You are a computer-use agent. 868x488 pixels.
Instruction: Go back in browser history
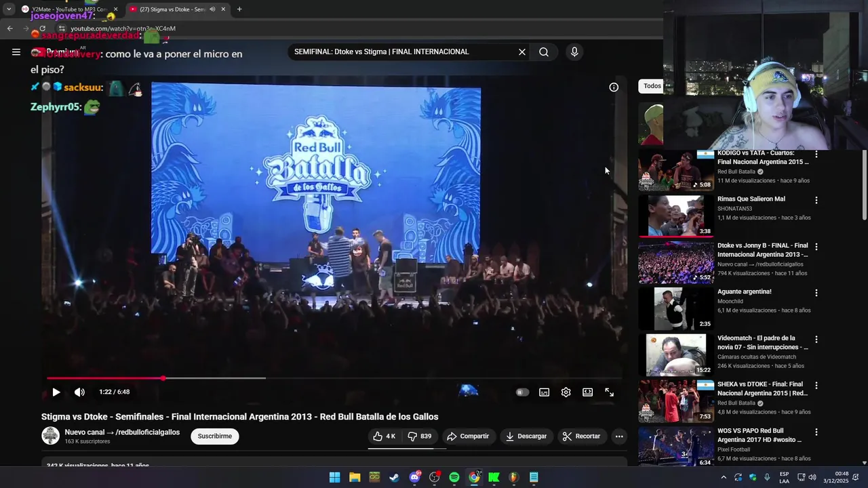(x=9, y=28)
